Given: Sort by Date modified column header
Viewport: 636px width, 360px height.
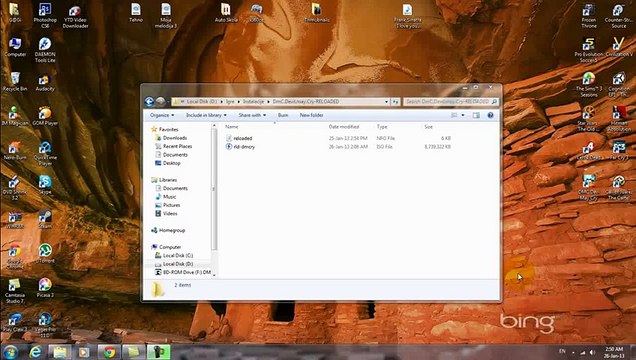Looking at the screenshot, I should click(x=344, y=127).
